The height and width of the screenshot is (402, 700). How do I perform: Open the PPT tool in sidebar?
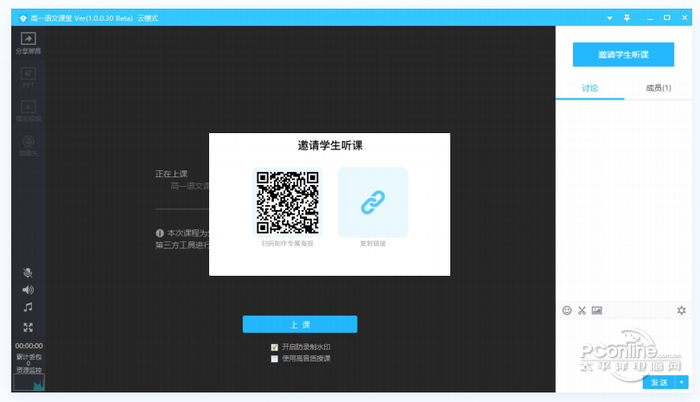tap(28, 77)
